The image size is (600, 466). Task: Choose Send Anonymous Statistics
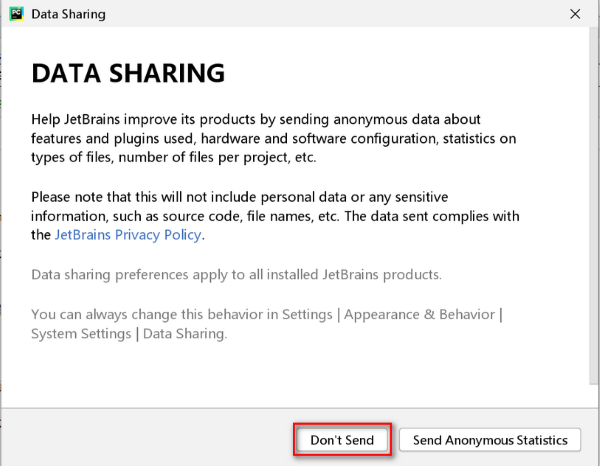coord(489,440)
